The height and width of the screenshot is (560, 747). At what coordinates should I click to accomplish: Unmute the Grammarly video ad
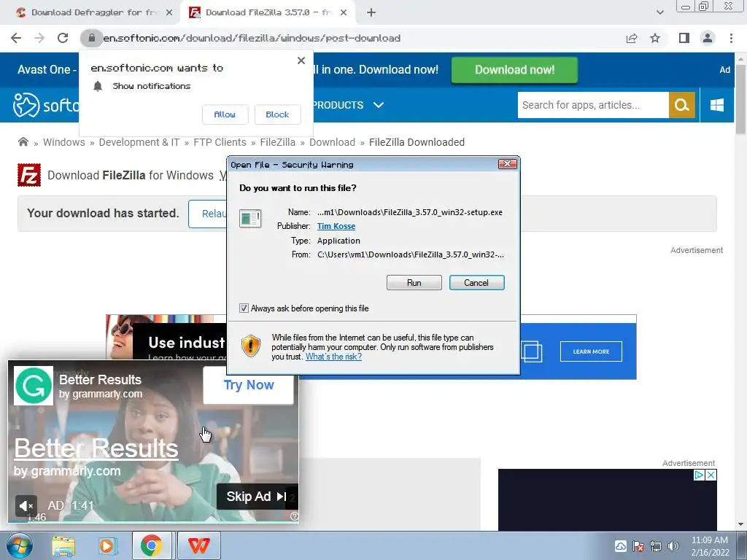pyautogui.click(x=26, y=506)
